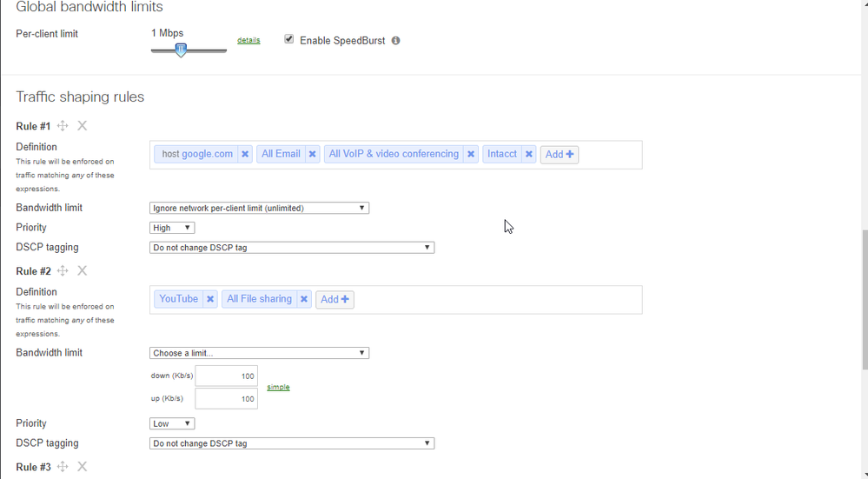
Task: Remove the host google.com tag
Action: tap(245, 155)
